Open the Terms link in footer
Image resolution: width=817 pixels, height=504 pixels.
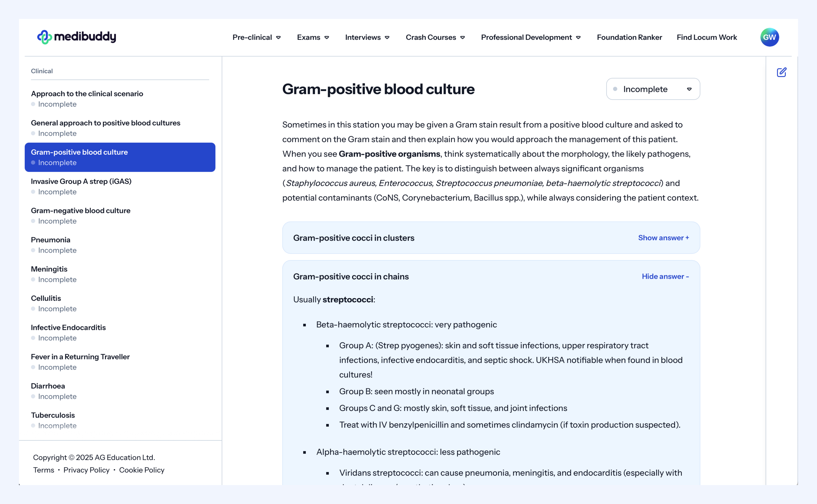[43, 470]
